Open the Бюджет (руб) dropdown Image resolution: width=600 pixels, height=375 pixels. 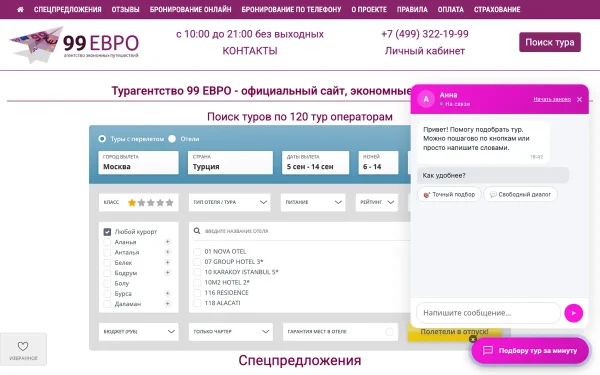pyautogui.click(x=139, y=332)
